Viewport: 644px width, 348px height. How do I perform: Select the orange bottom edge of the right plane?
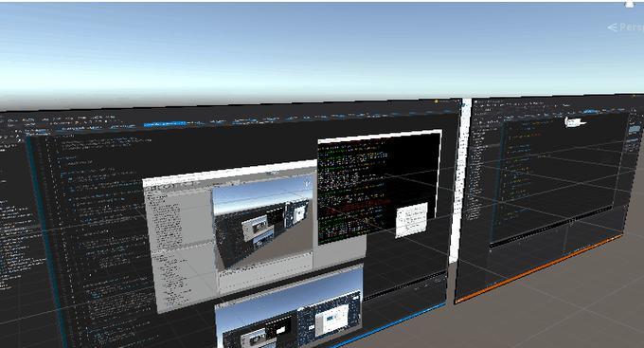tap(539, 269)
